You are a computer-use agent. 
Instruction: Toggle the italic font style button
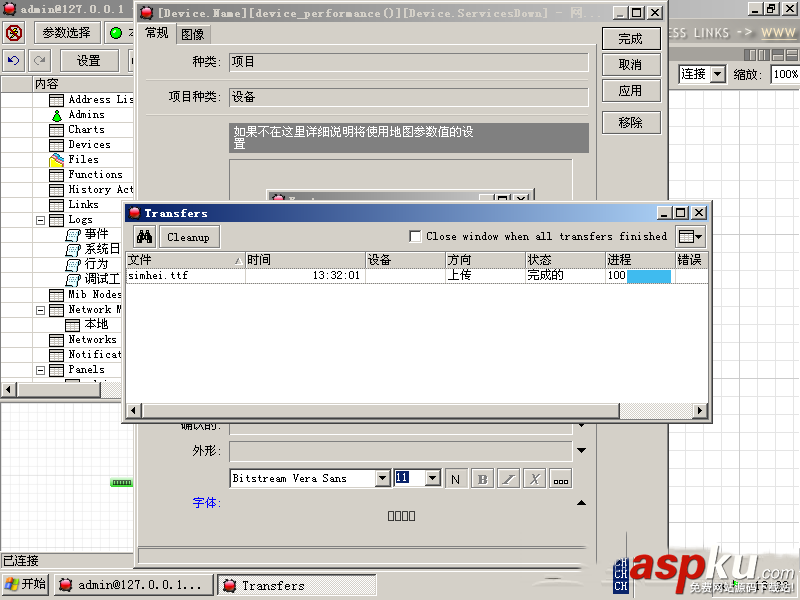[508, 479]
